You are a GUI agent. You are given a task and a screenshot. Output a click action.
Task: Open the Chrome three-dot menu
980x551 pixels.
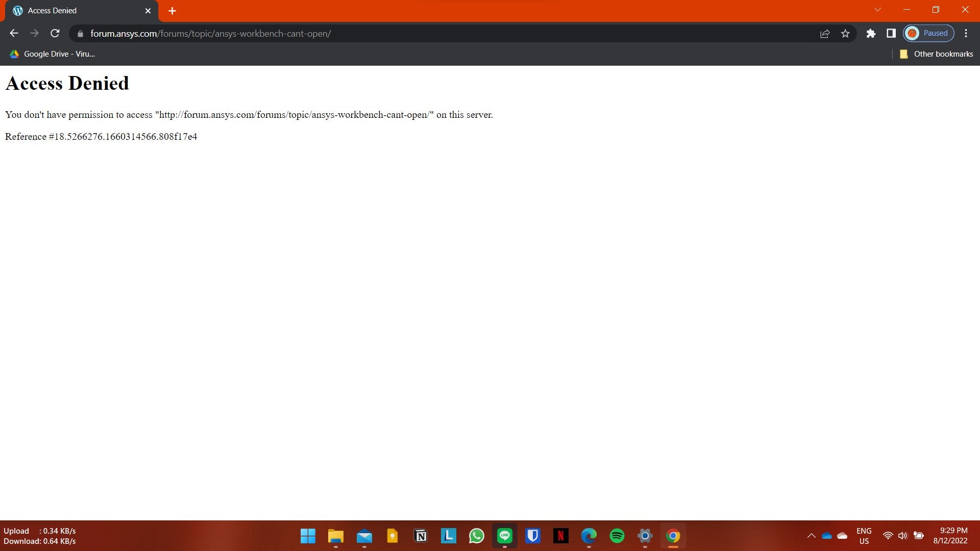point(966,34)
